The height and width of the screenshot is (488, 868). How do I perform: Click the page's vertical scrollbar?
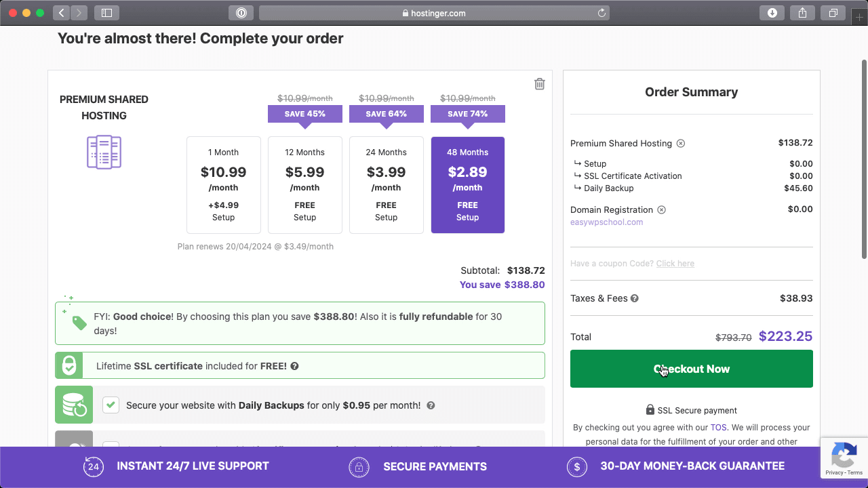864,159
